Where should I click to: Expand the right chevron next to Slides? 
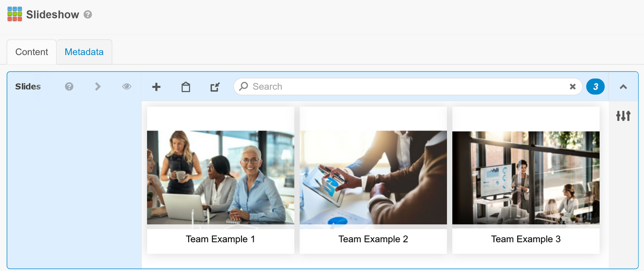[x=98, y=87]
